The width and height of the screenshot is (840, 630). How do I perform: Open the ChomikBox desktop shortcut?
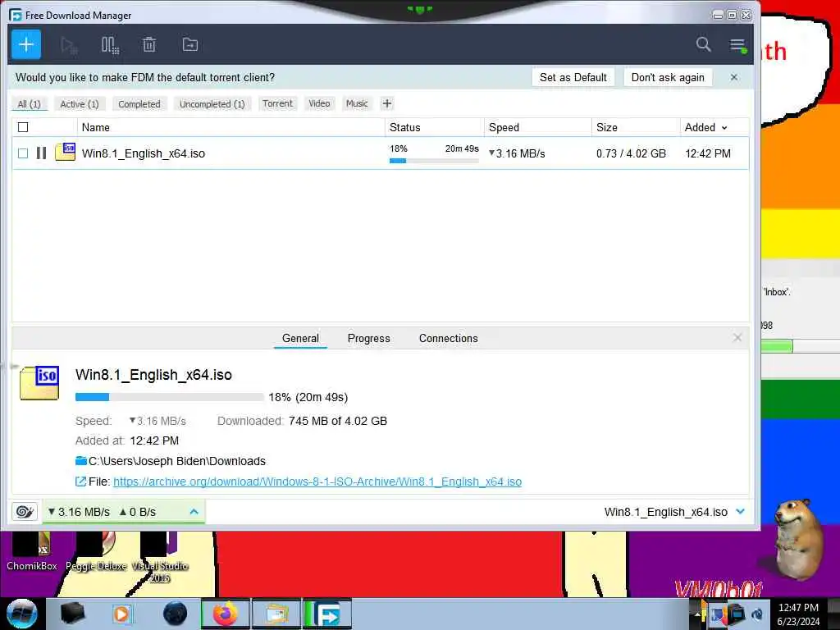coord(32,552)
